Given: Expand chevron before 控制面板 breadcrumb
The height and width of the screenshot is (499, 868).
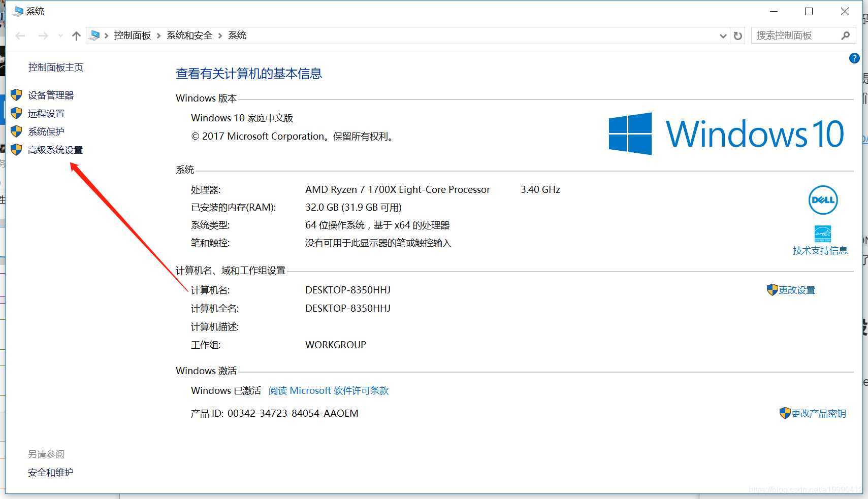Looking at the screenshot, I should pos(107,36).
